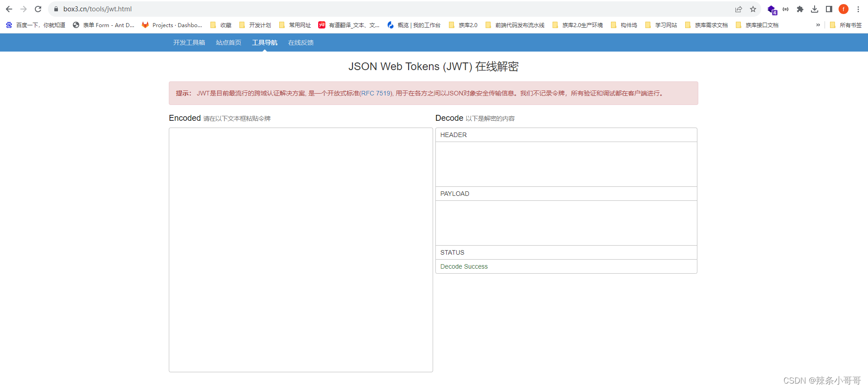The height and width of the screenshot is (389, 868).
Task: Follow the RFC 7519 link
Action: click(376, 93)
